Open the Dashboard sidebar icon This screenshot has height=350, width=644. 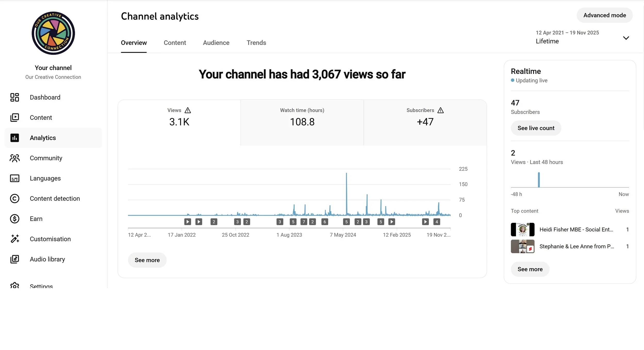pos(15,97)
